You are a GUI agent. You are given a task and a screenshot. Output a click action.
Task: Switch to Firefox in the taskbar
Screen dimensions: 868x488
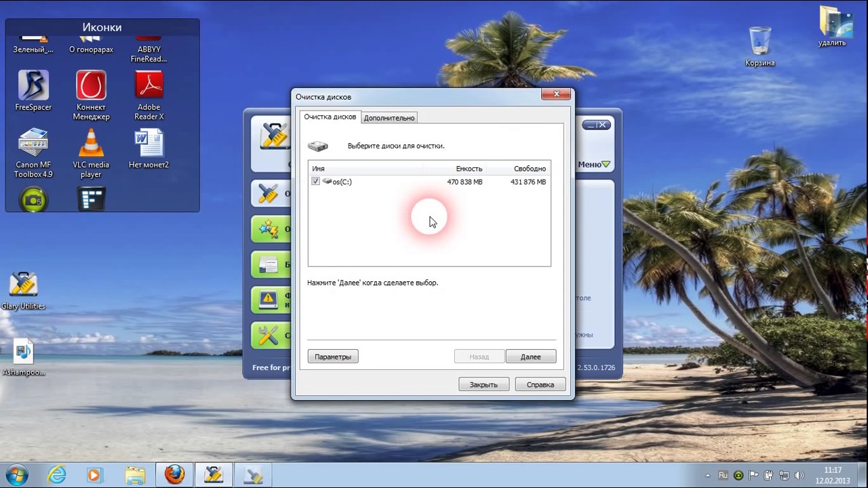point(174,474)
